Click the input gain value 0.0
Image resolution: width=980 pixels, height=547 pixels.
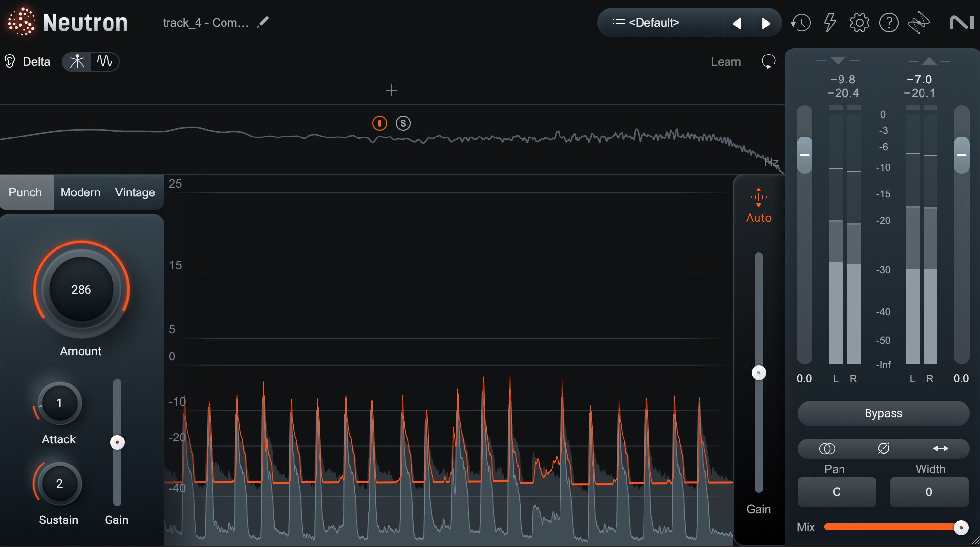click(804, 379)
